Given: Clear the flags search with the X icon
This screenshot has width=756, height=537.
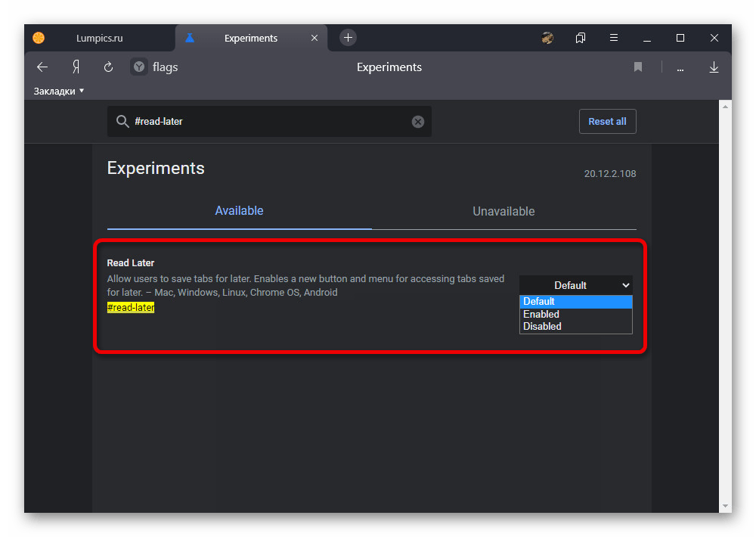Looking at the screenshot, I should (418, 122).
